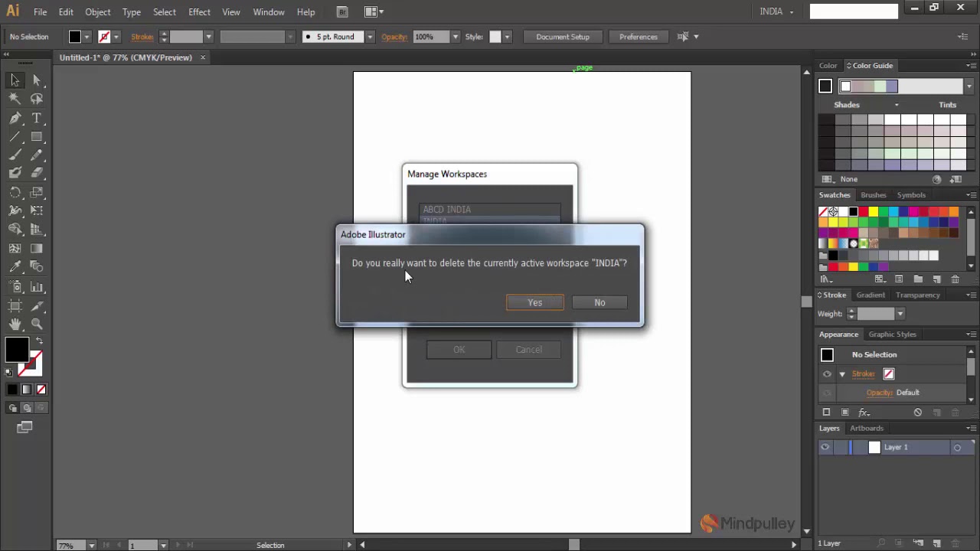
Task: Toggle Stroke visibility eye in Appearance panel
Action: (x=827, y=374)
